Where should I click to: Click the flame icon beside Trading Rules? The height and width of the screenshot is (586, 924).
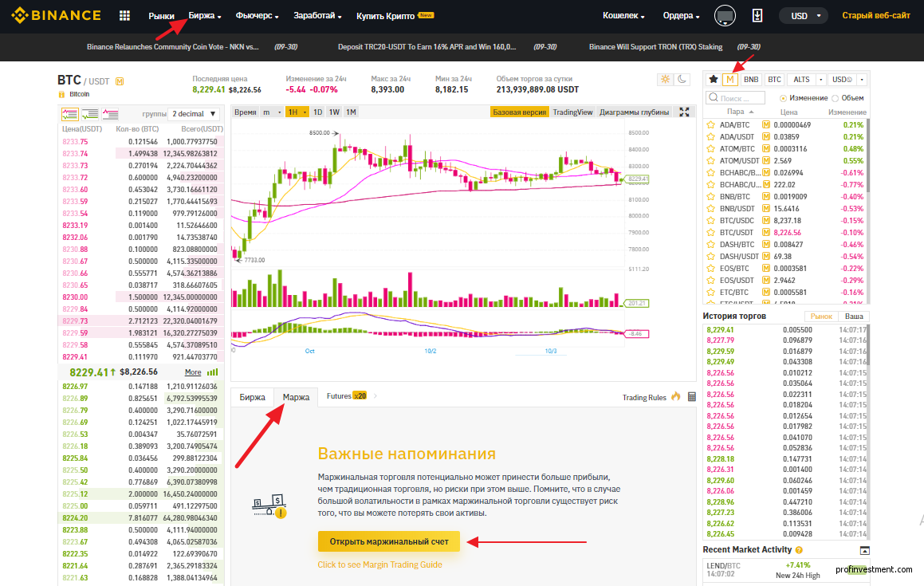click(676, 396)
